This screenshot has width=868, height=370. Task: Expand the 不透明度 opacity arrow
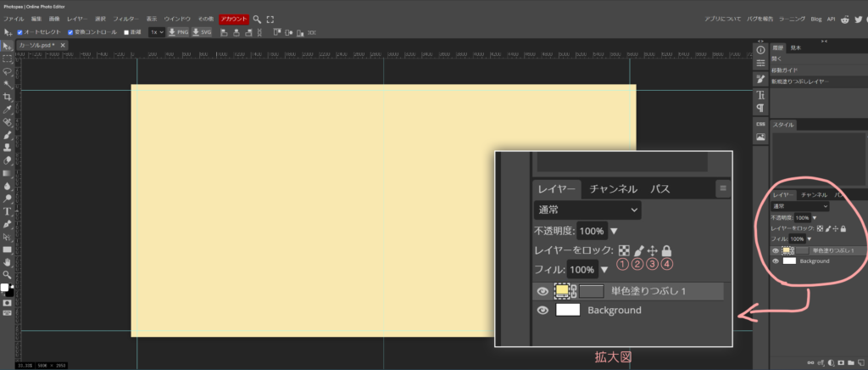click(815, 218)
